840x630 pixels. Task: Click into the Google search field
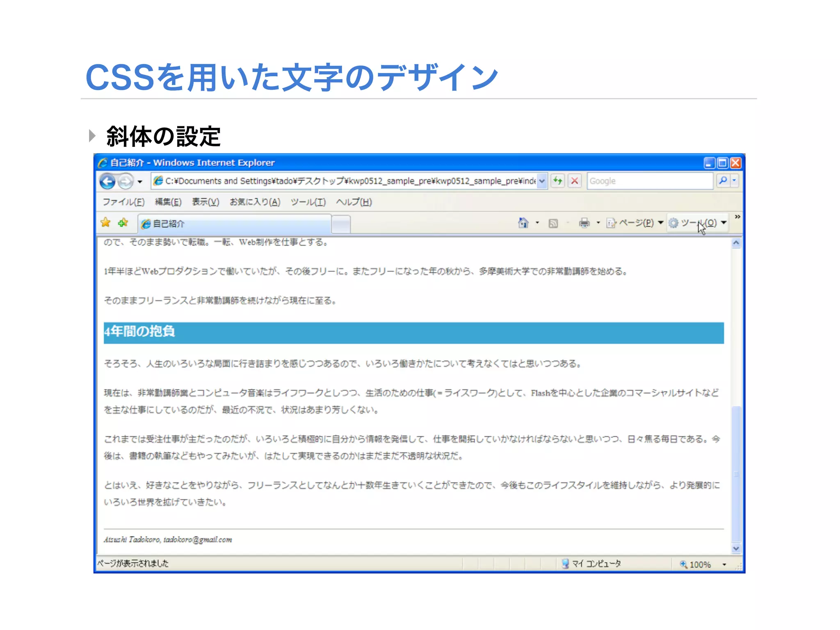coord(650,181)
